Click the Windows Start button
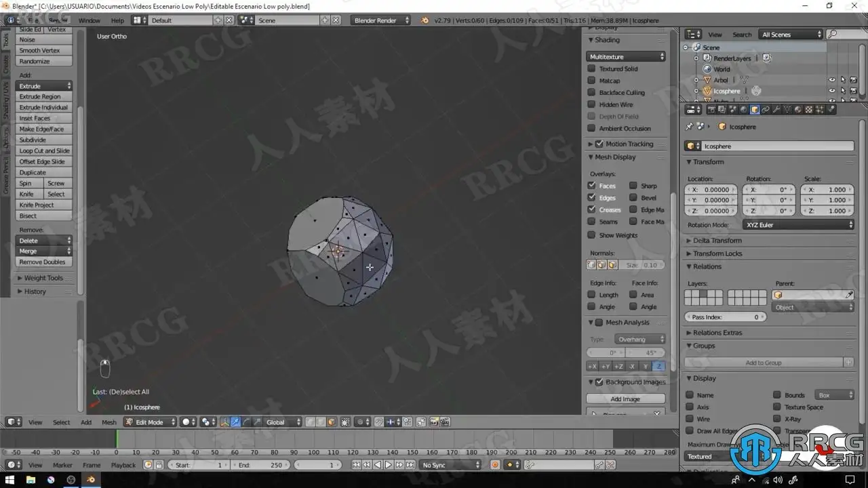Image resolution: width=868 pixels, height=488 pixels. [x=10, y=480]
